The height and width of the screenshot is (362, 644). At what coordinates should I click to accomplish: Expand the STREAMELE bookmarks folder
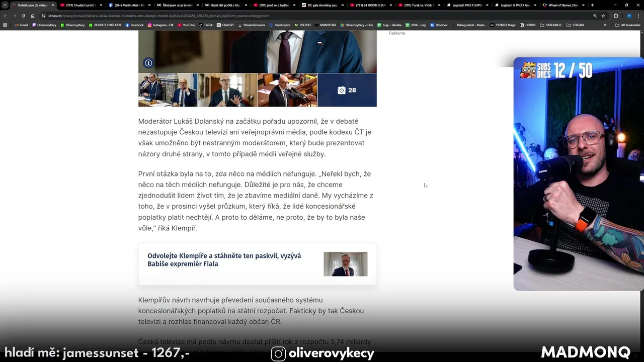tap(551, 25)
